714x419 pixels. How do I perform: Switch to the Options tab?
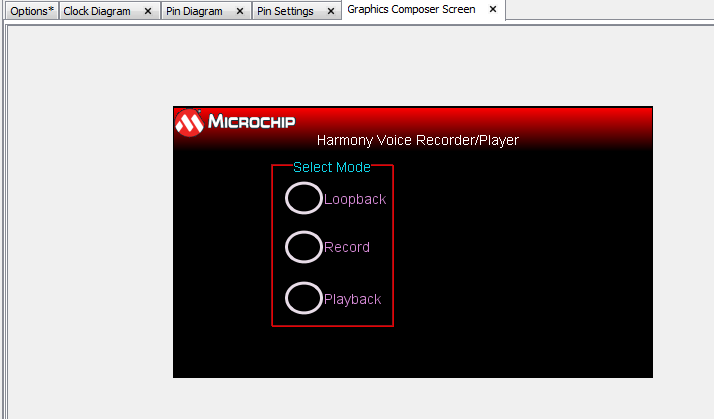point(31,11)
